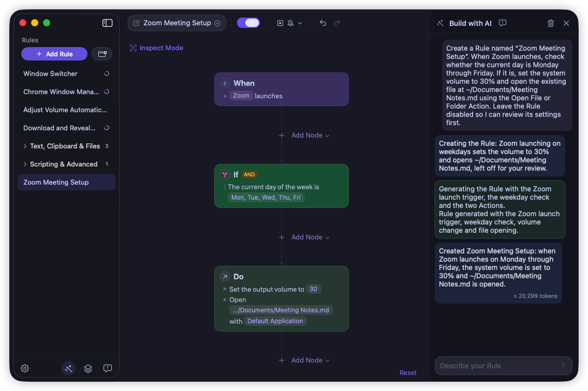Click the When node lightning icon
The height and width of the screenshot is (391, 588).
coord(225,83)
